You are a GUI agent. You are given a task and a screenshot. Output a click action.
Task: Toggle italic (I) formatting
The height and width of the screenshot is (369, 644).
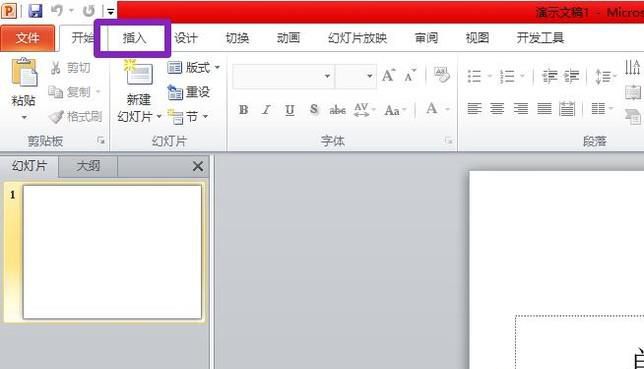pyautogui.click(x=267, y=110)
